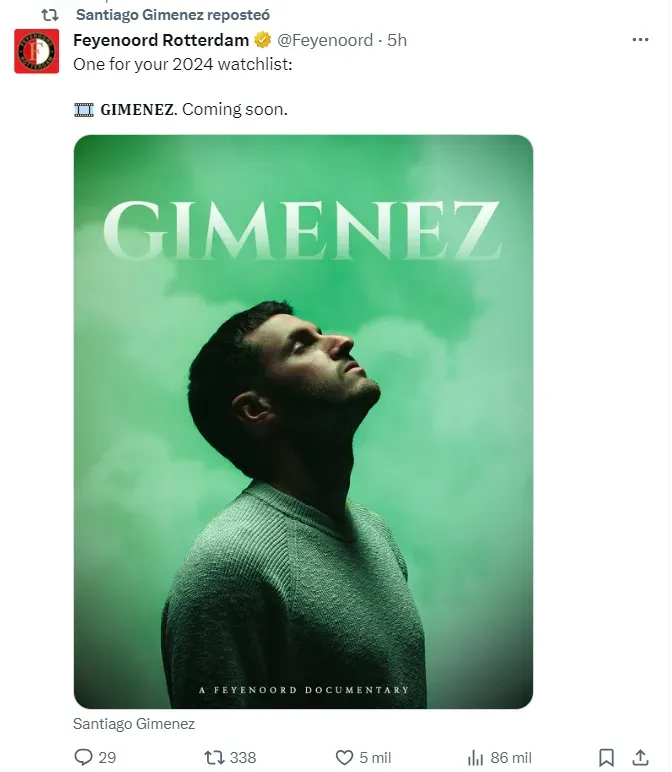
Task: Click the repost arrows icon below the poster
Action: [214, 757]
